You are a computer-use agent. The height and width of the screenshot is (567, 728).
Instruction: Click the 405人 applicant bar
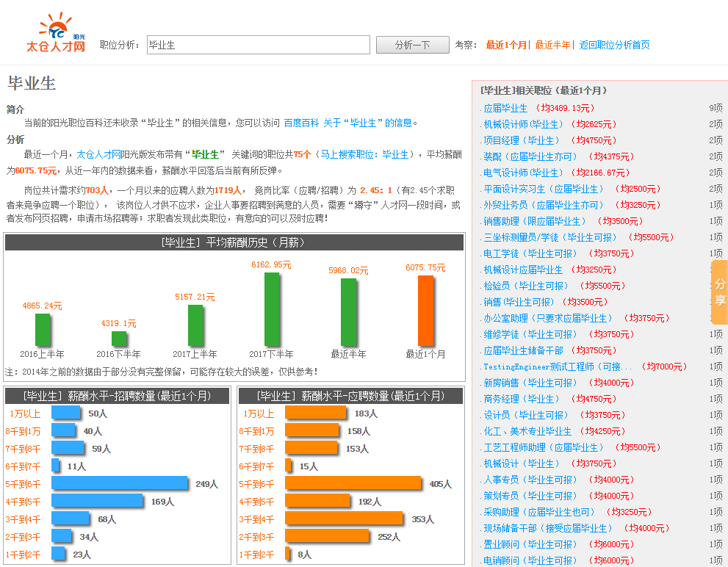tap(351, 483)
